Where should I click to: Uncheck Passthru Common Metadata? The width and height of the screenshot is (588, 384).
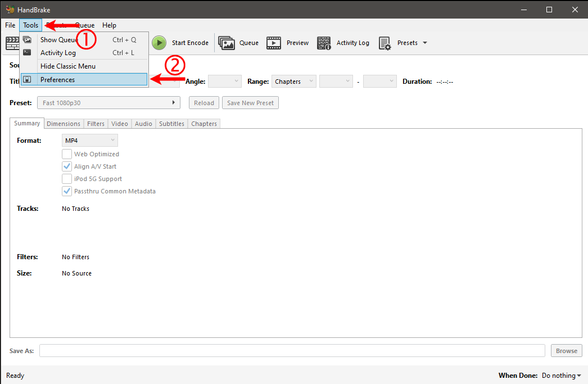(67, 191)
